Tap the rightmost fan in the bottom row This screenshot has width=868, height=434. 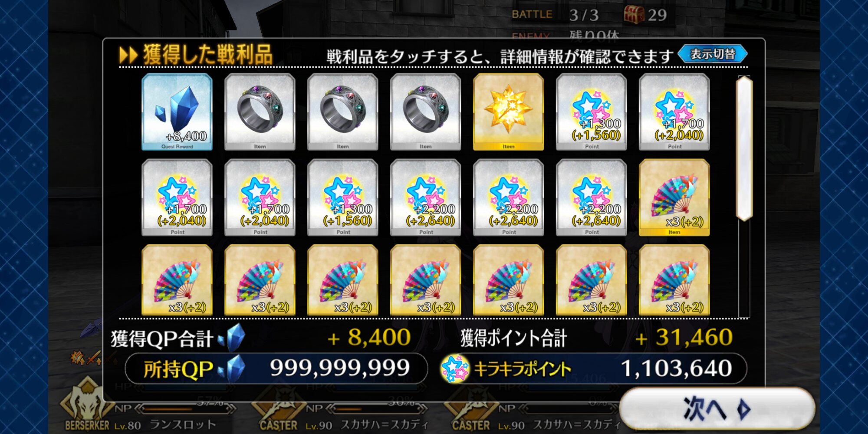click(x=674, y=280)
